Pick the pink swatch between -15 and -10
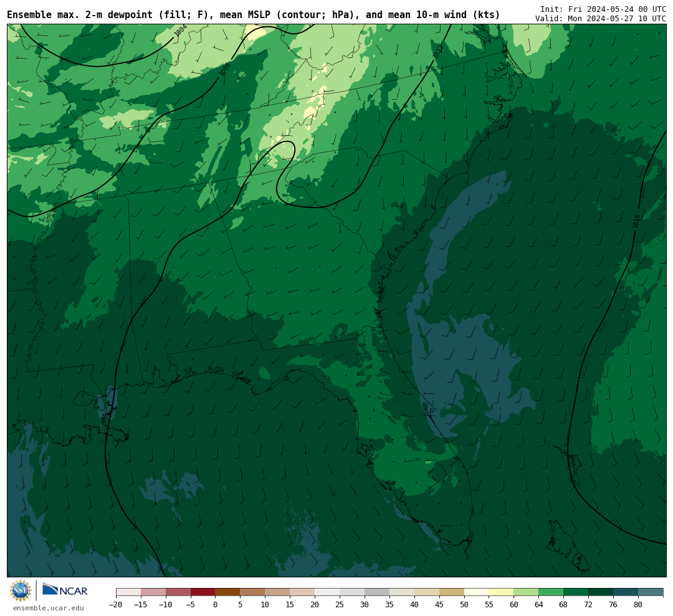The height and width of the screenshot is (616, 673). 153,592
